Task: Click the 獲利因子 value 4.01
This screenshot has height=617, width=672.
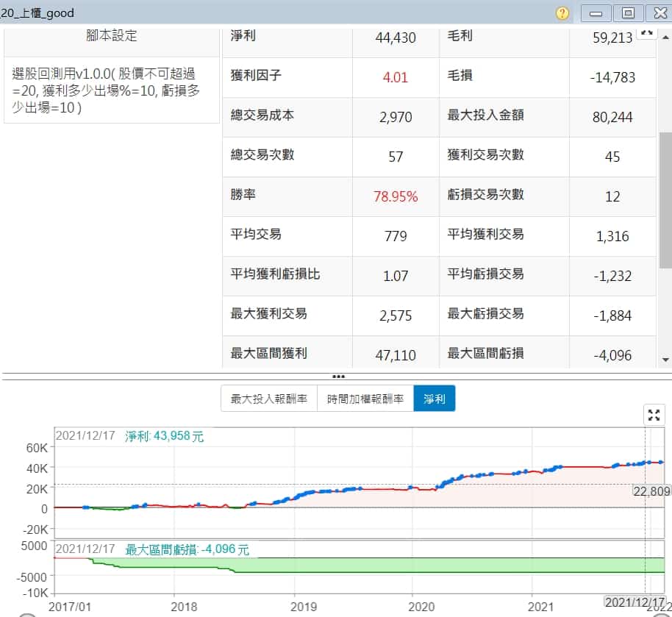Action: [396, 77]
